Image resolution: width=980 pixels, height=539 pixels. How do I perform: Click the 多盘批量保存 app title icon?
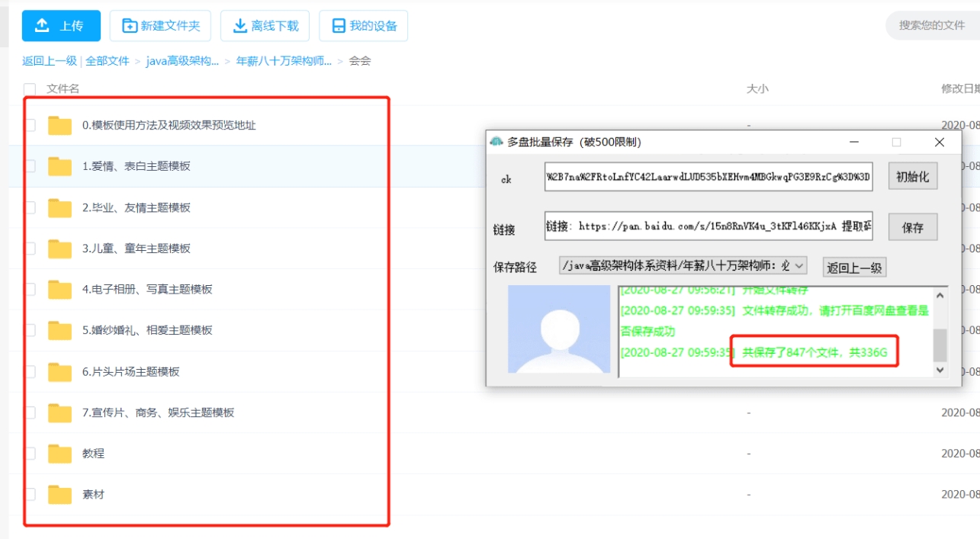(496, 142)
